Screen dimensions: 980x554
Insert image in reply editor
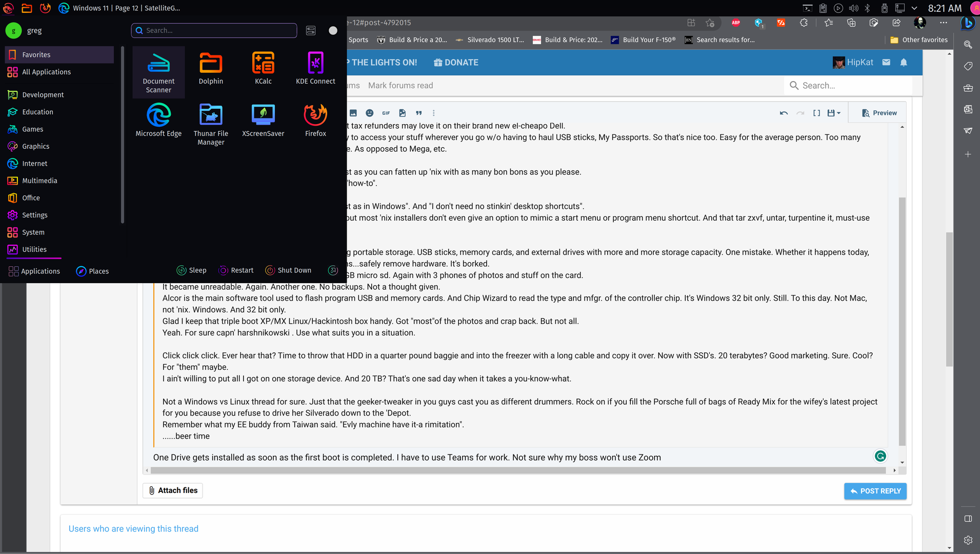point(353,113)
